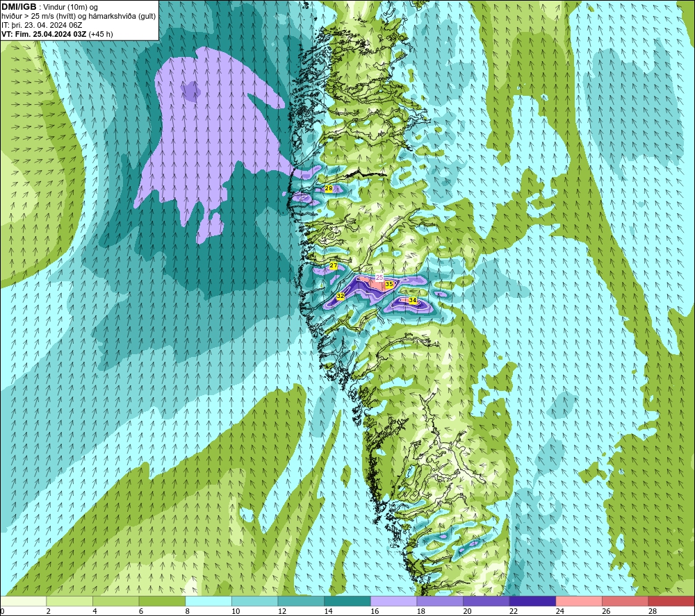Click the yellow gust label 27
This screenshot has width=695, height=616.
coord(334,266)
